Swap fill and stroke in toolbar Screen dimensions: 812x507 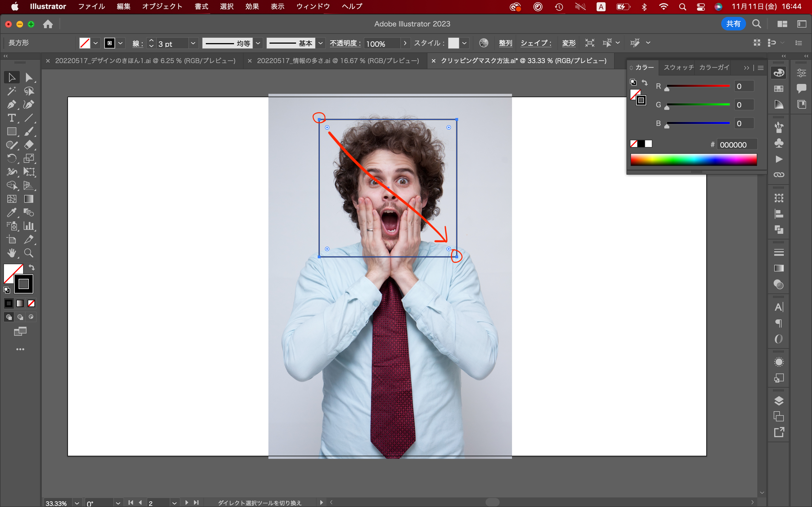click(x=32, y=268)
